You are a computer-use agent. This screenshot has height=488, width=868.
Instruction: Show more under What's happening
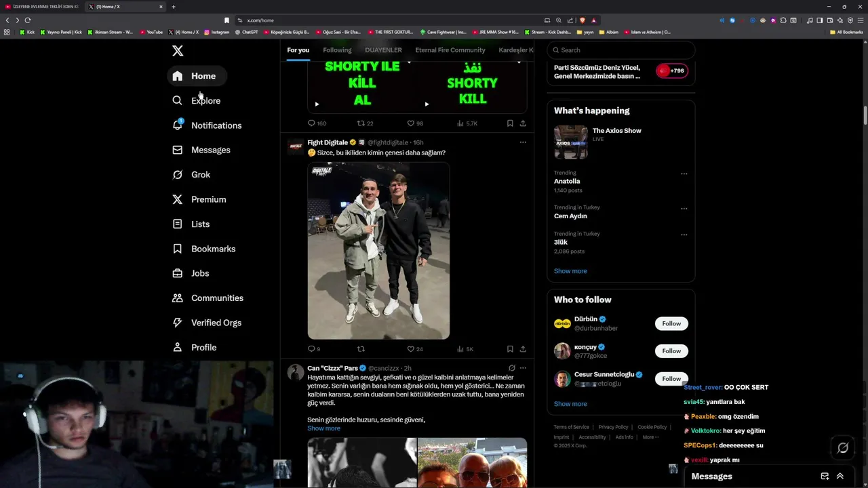(570, 271)
